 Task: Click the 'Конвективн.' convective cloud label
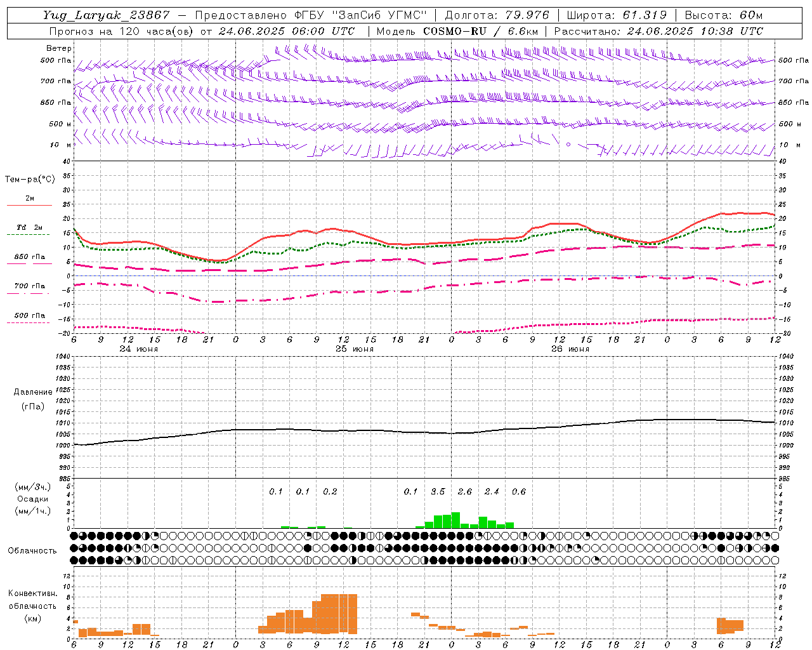32,594
